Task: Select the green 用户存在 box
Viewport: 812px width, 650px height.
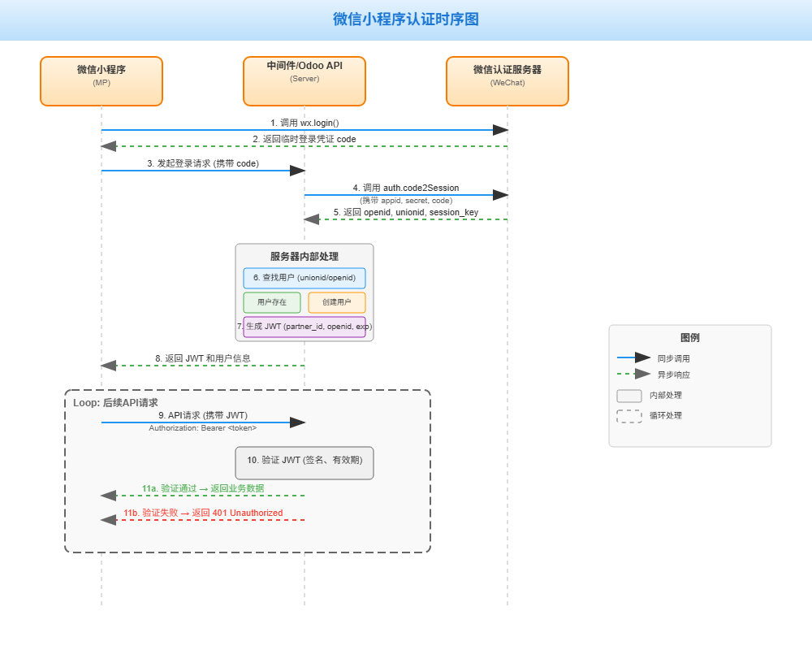Action: click(x=272, y=302)
